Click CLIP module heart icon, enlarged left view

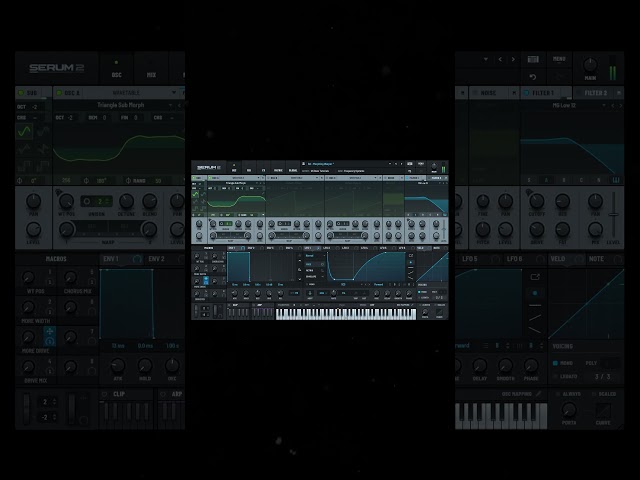tap(104, 394)
